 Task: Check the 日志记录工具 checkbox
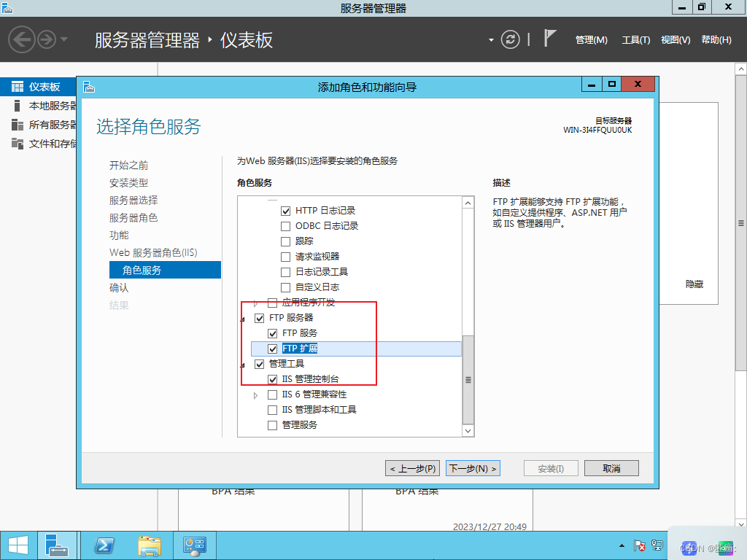click(x=285, y=273)
